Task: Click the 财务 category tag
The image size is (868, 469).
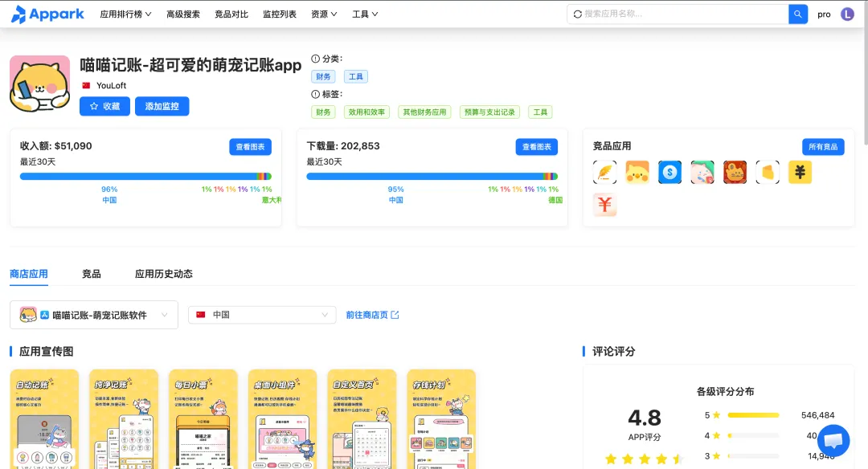Action: pos(323,76)
